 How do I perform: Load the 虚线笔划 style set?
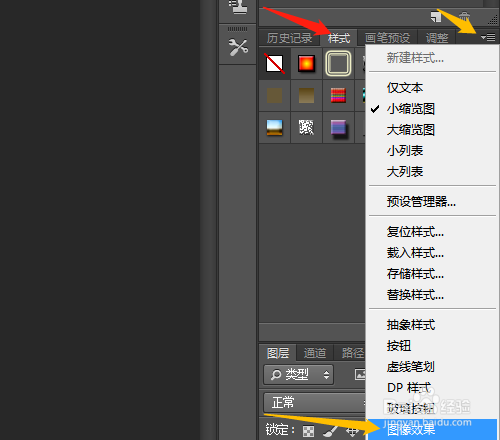click(x=411, y=367)
